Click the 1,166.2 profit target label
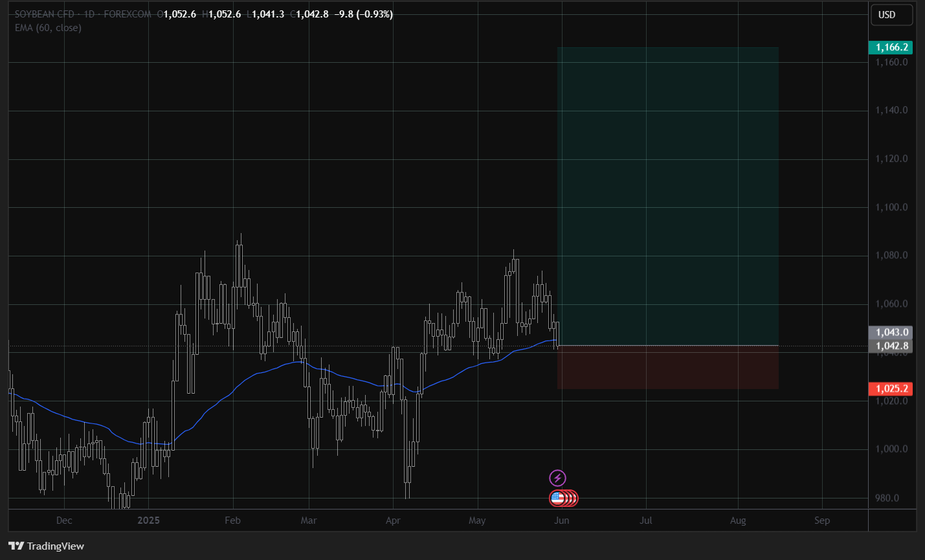 point(890,47)
